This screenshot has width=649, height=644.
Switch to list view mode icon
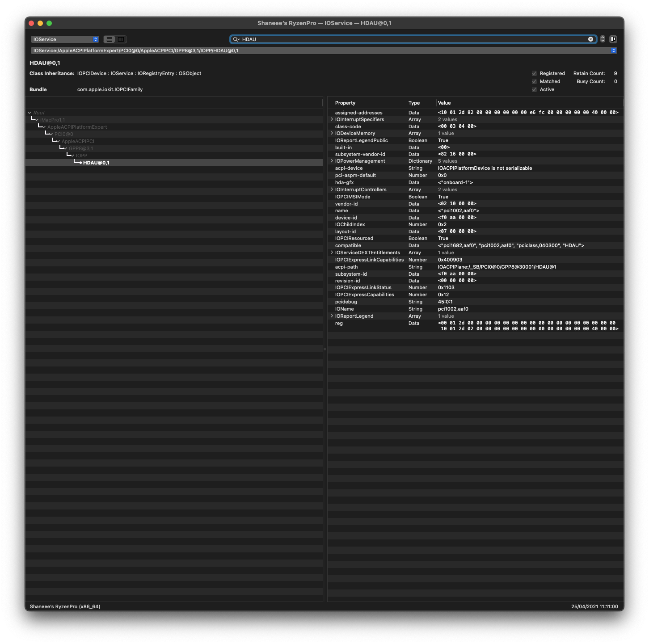[x=110, y=39]
